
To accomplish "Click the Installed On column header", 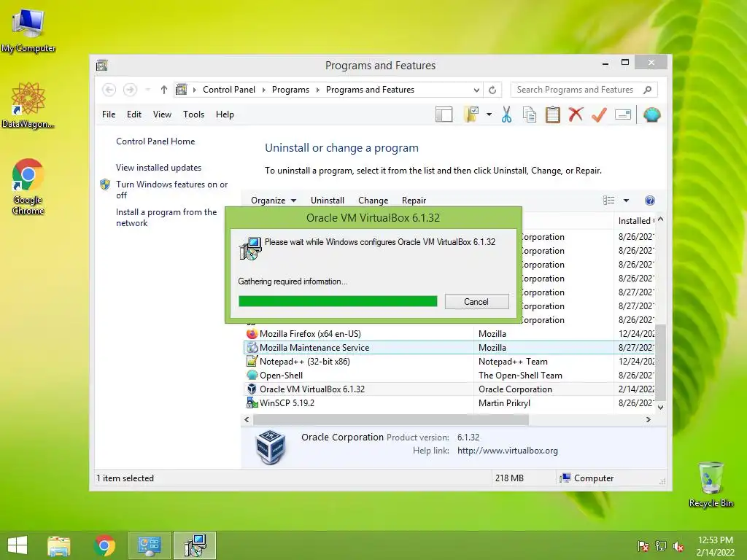I will pos(635,220).
